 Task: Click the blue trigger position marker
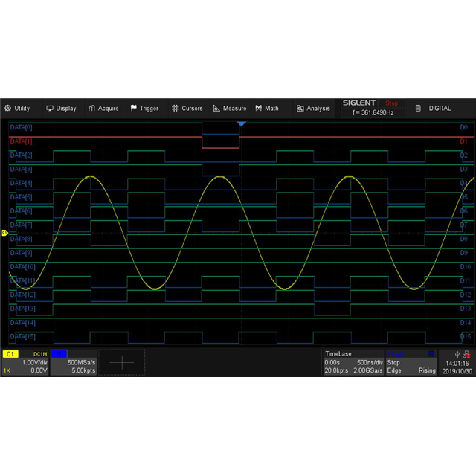pyautogui.click(x=241, y=124)
